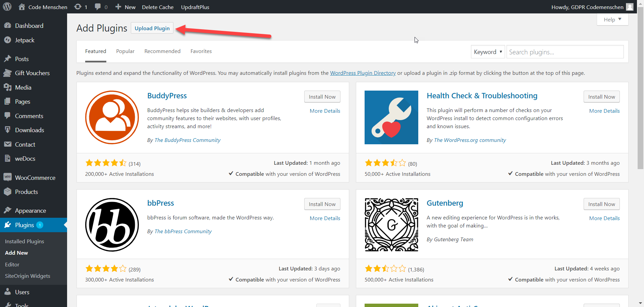This screenshot has height=307, width=644.
Task: Switch to the Favorites tab
Action: [201, 51]
